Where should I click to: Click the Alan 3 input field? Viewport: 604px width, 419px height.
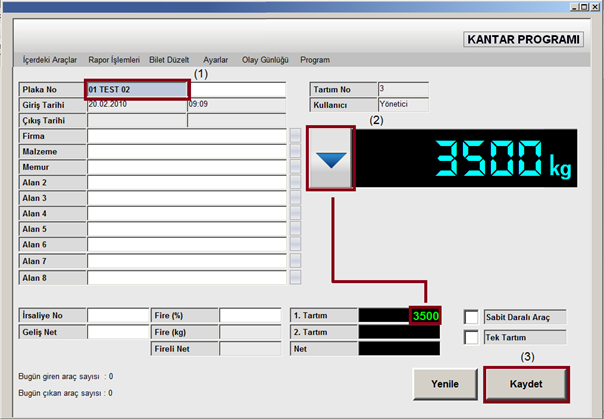[x=187, y=198]
